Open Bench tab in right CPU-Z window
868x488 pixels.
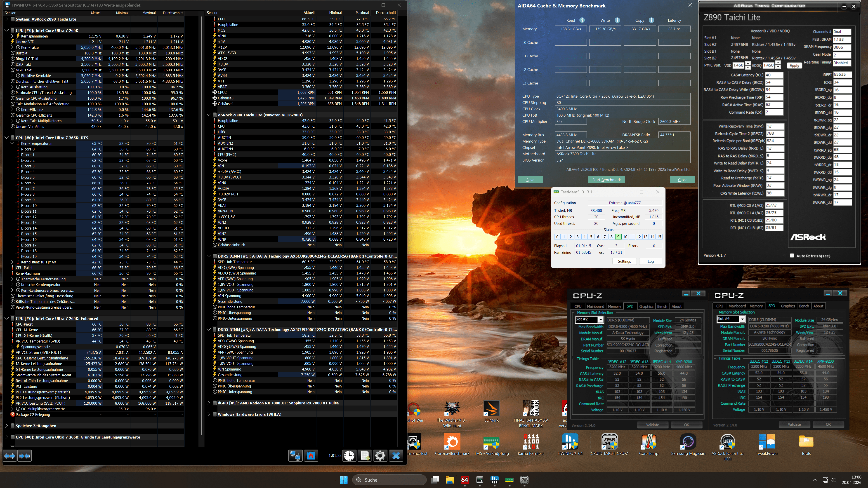point(804,306)
